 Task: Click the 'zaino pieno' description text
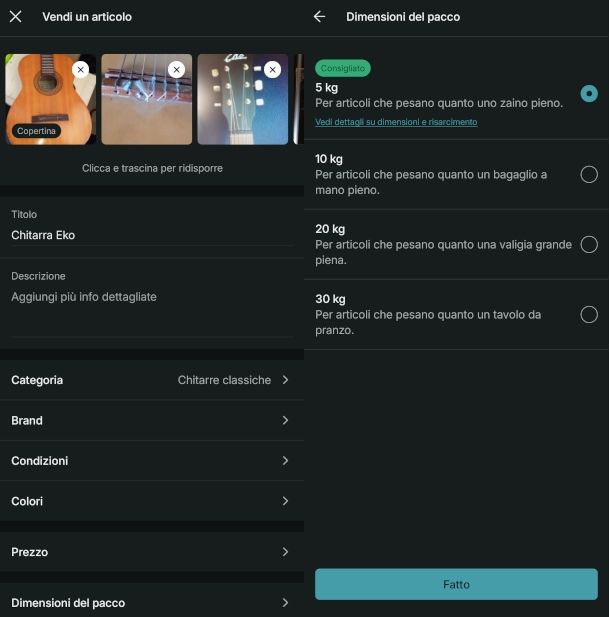point(439,103)
